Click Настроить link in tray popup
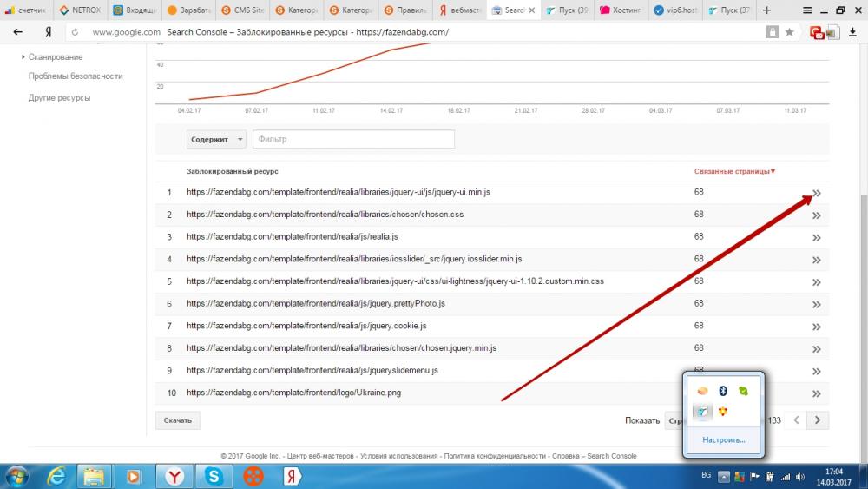 pos(724,440)
